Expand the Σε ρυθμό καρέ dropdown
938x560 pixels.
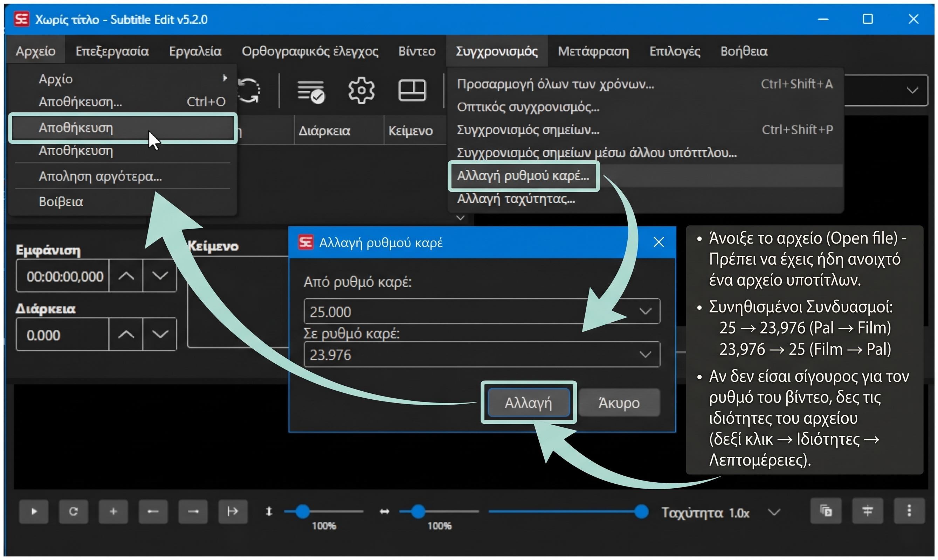[x=645, y=354]
